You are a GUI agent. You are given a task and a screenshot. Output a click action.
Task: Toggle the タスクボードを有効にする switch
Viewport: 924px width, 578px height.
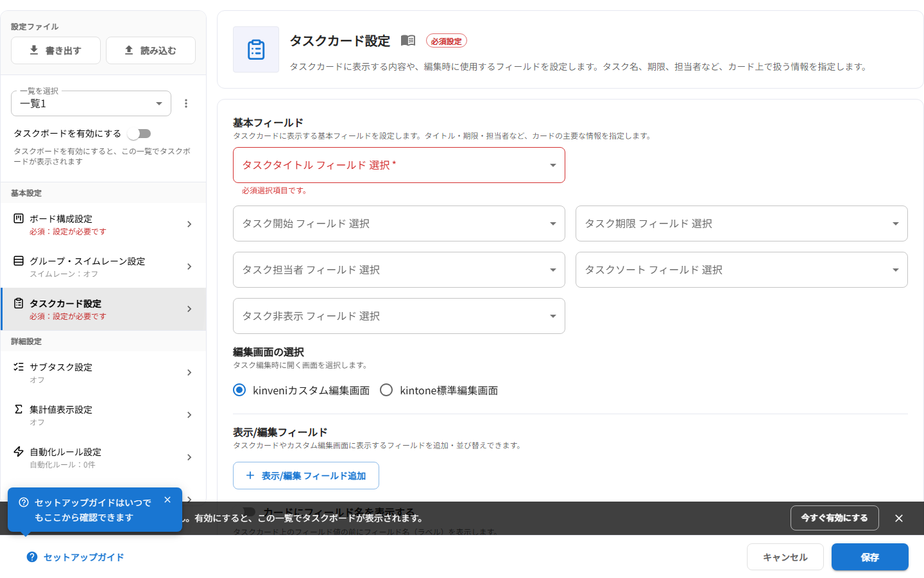pyautogui.click(x=139, y=134)
